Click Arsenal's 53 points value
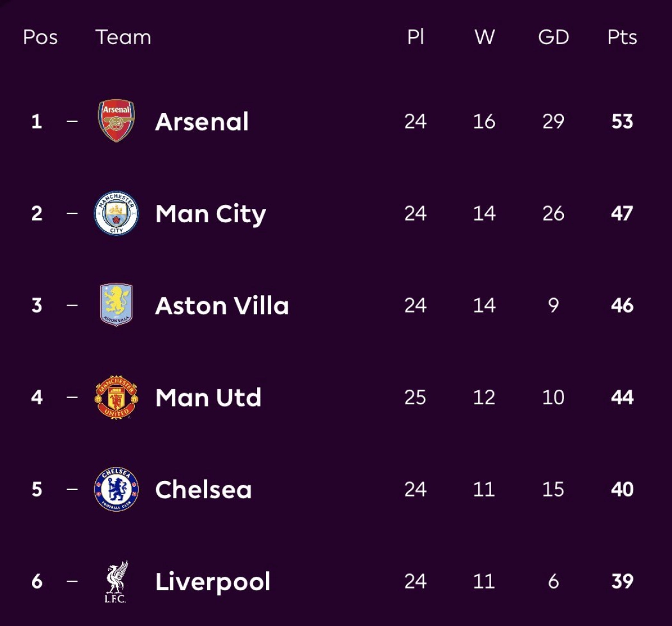Viewport: 672px width, 626px height. (622, 122)
